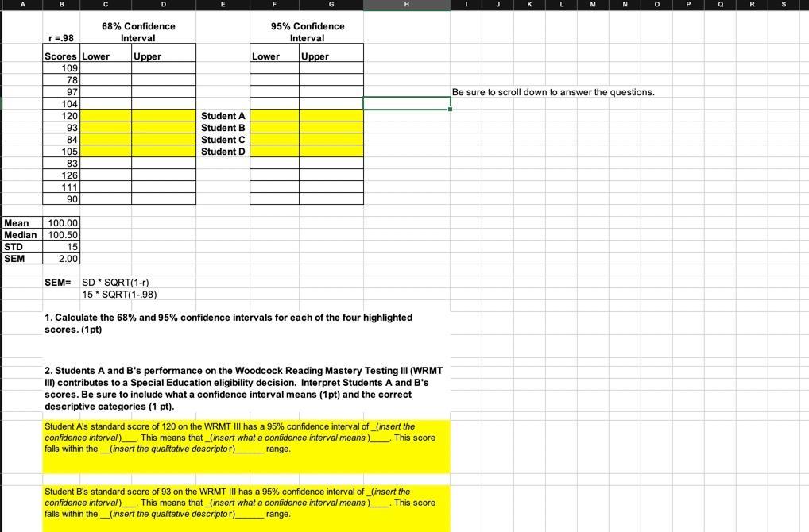
Task: Click Student B's yellow answer box
Action: (x=246, y=508)
